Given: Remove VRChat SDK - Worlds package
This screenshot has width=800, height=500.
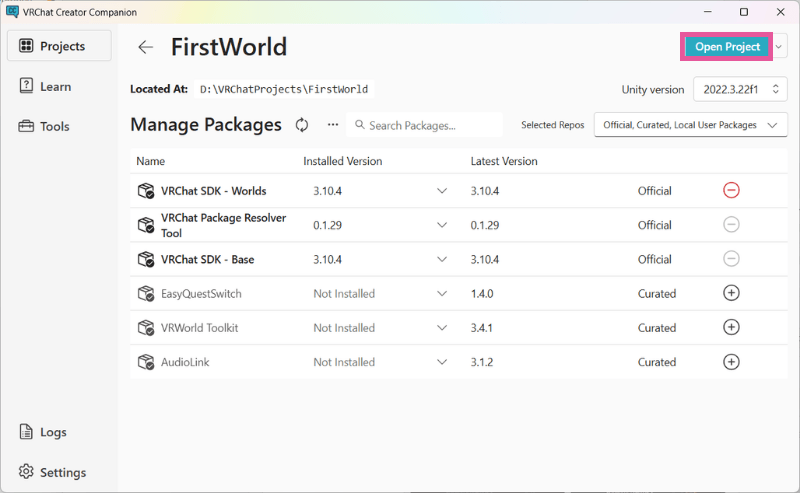Looking at the screenshot, I should tap(731, 191).
